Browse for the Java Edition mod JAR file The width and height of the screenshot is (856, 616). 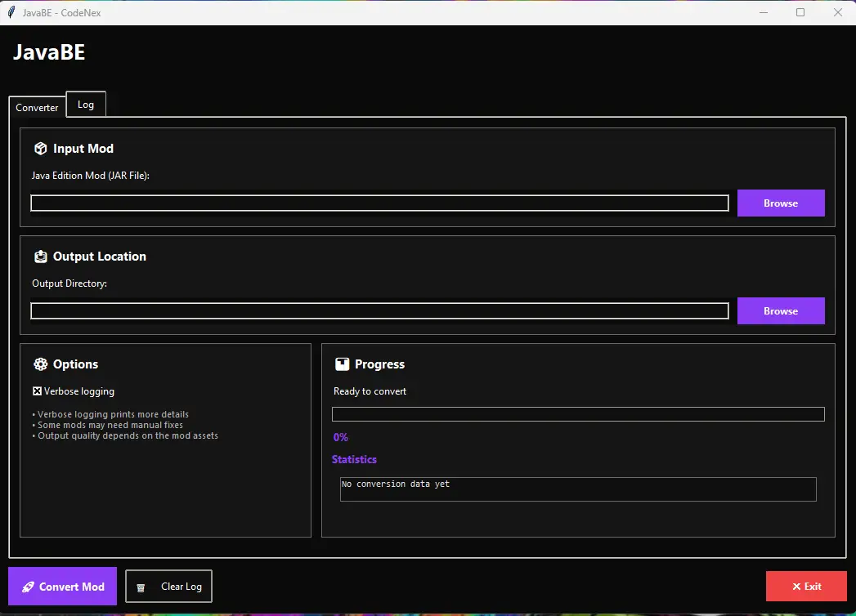[780, 203]
